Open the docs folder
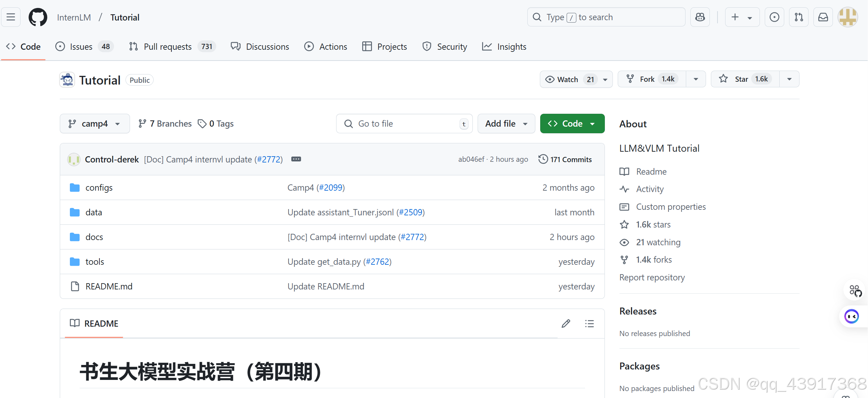The width and height of the screenshot is (868, 398). [94, 237]
